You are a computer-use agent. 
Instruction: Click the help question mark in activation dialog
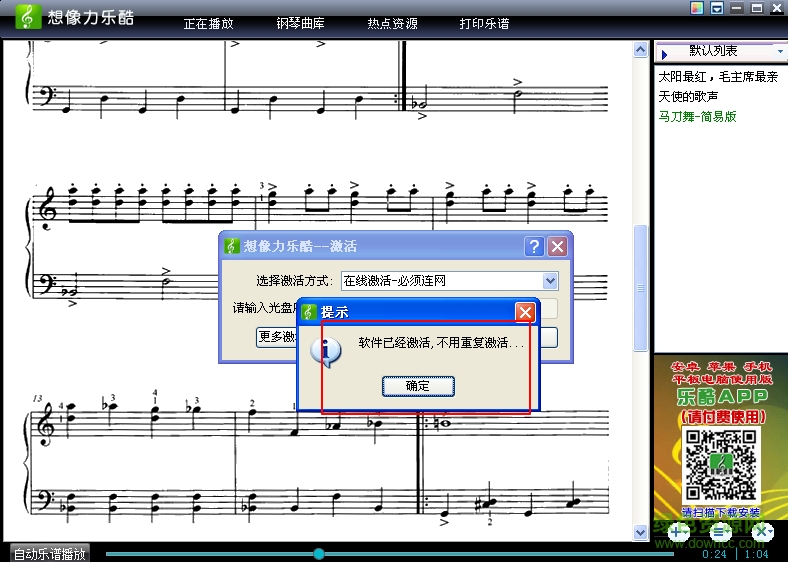click(534, 246)
